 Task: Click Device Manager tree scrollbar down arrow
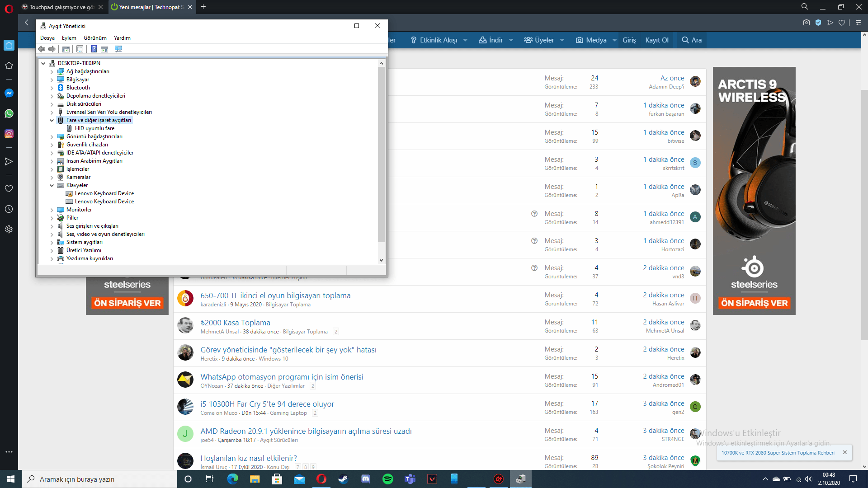[x=381, y=260]
